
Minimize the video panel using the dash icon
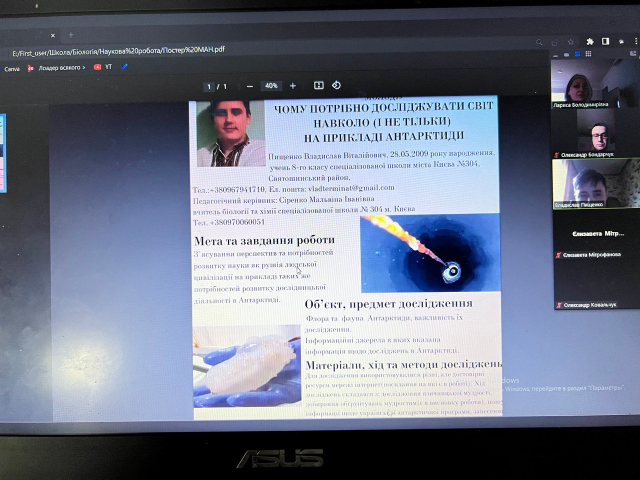tap(556, 54)
